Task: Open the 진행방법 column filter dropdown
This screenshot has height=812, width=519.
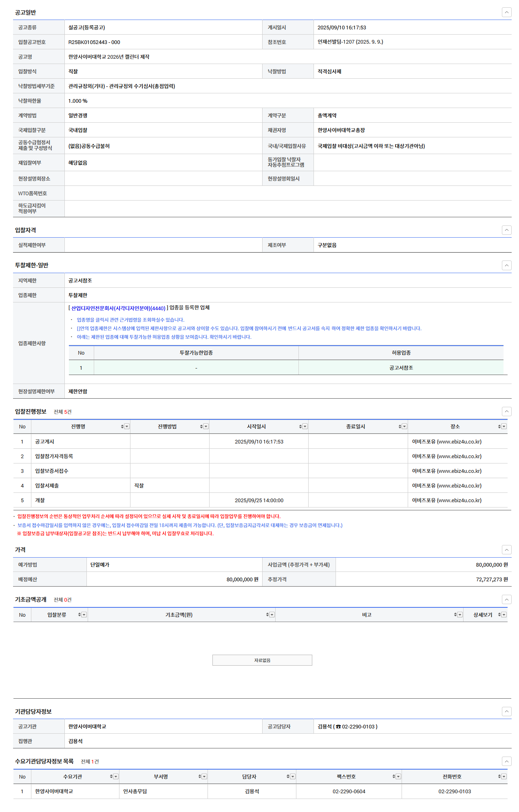Action: (x=206, y=426)
